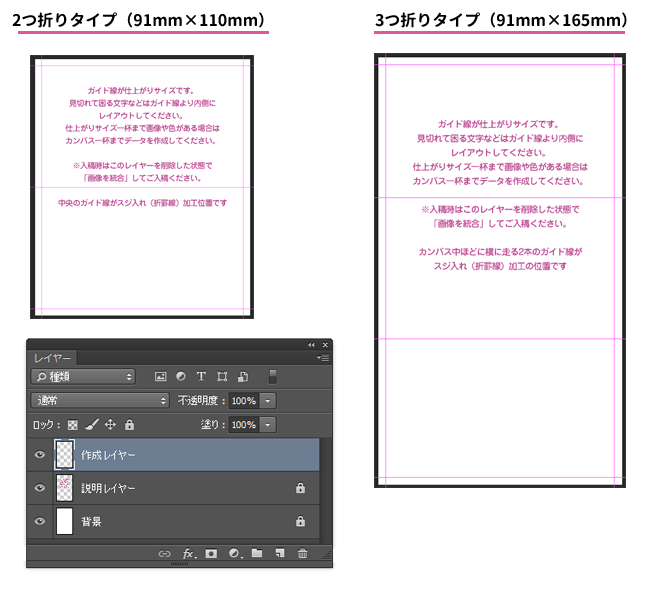Toggle the layer filtering on/off switch
Viewport: 650px width, 594px height.
click(x=273, y=377)
